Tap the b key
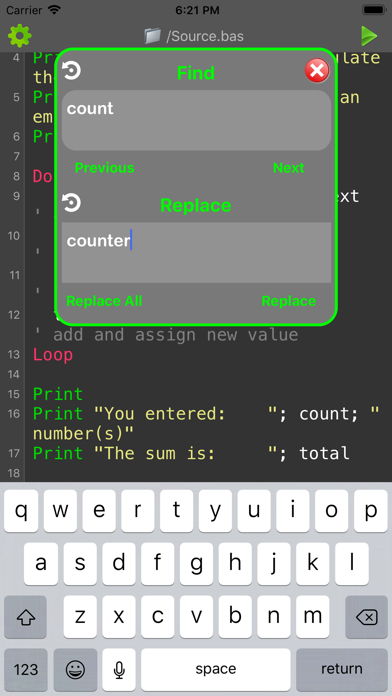Screen dimensions: 392x696 tap(235, 617)
